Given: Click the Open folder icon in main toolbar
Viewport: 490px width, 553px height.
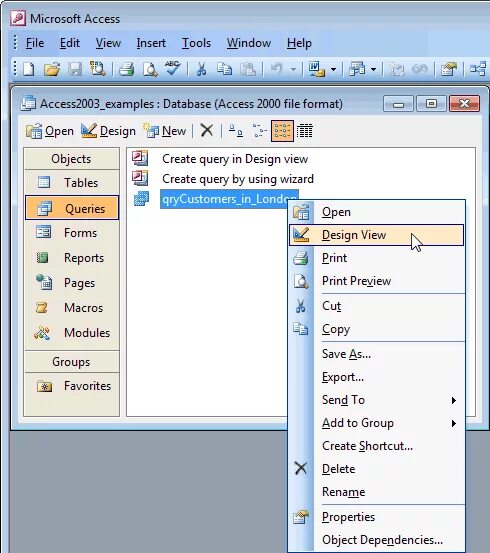Looking at the screenshot, I should coord(52,69).
